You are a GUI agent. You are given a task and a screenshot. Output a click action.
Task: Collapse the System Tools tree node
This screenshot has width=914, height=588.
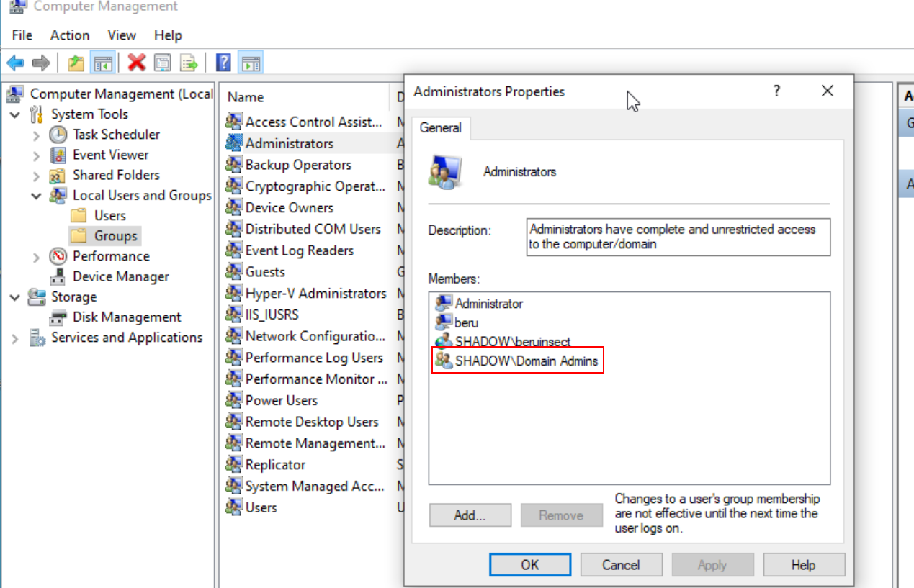coord(15,115)
